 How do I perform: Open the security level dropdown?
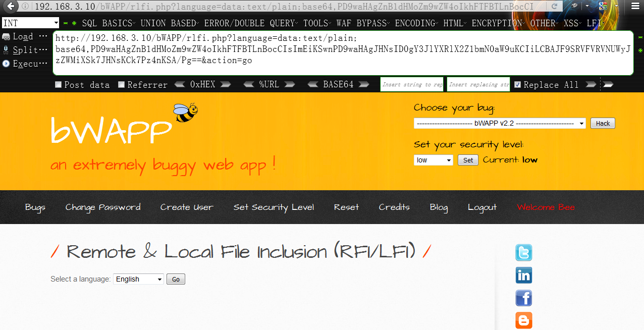point(434,160)
